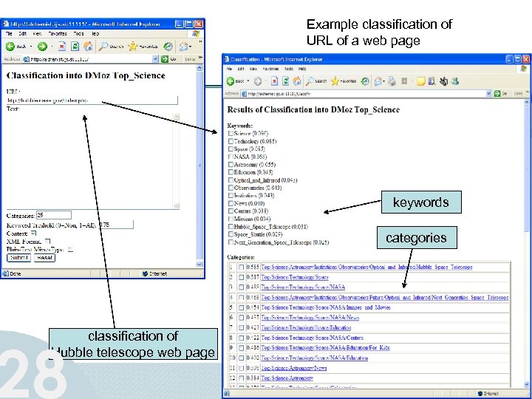
Task: Tick checkbox of category row 1
Action: [x=241, y=267]
